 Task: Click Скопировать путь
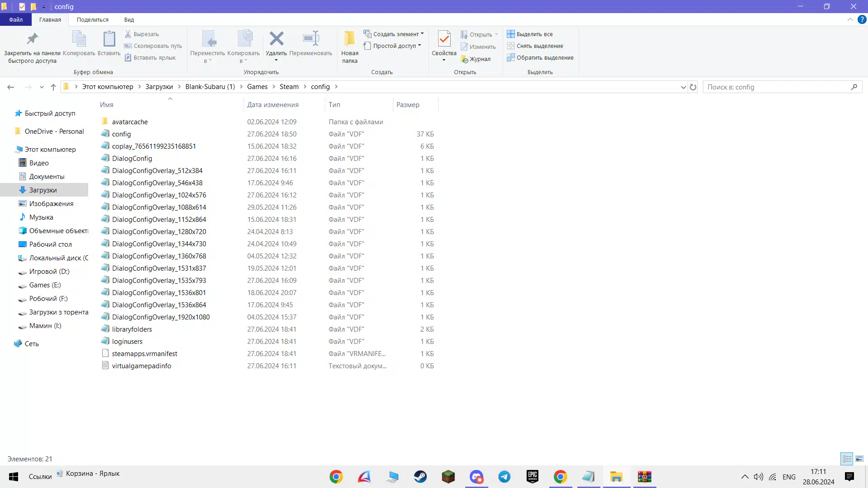153,46
